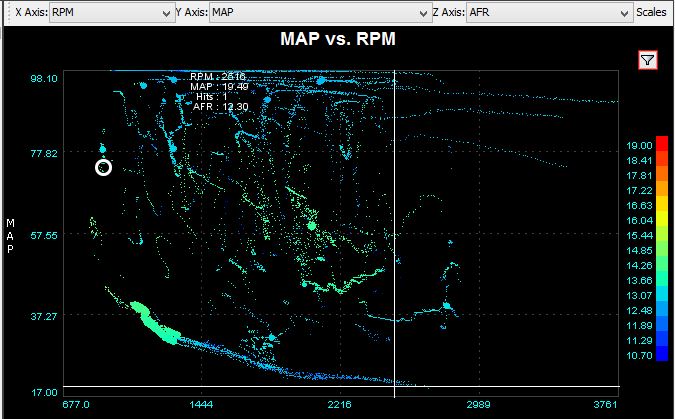The image size is (675, 419).
Task: Click the vertical MAP axis title
Action: click(10, 235)
